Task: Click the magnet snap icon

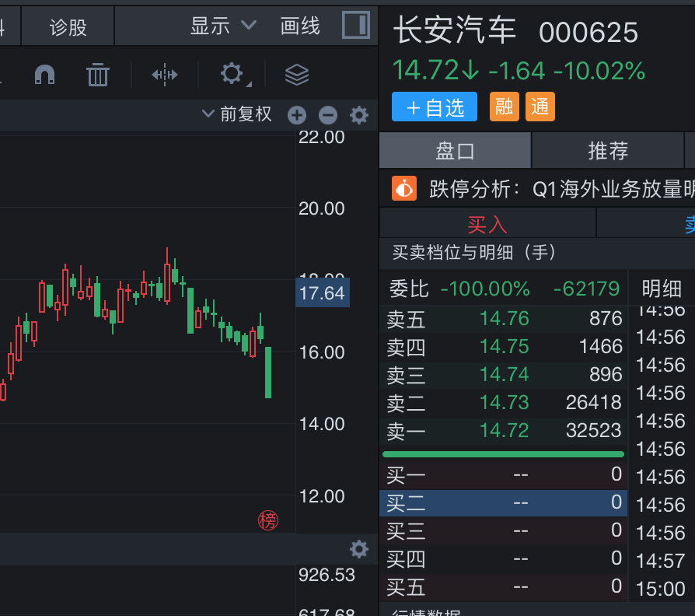Action: pyautogui.click(x=45, y=75)
